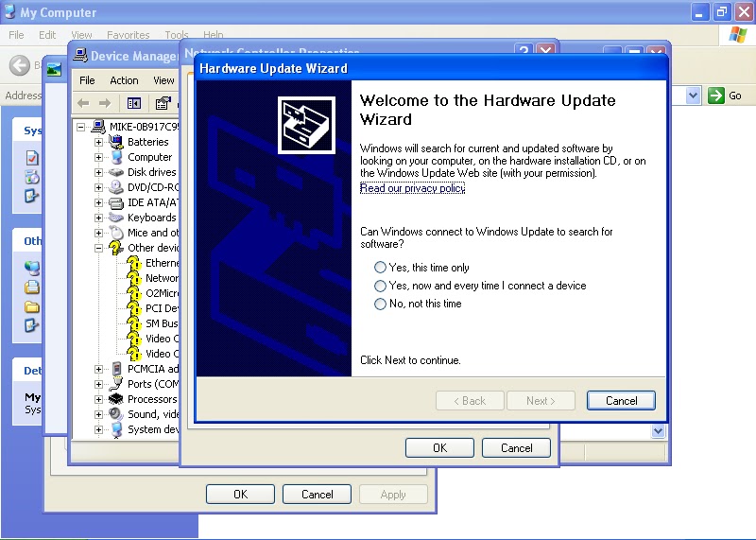Viewport: 756px width, 540px height.
Task: Cancel the Hardware Update Wizard
Action: (x=621, y=401)
